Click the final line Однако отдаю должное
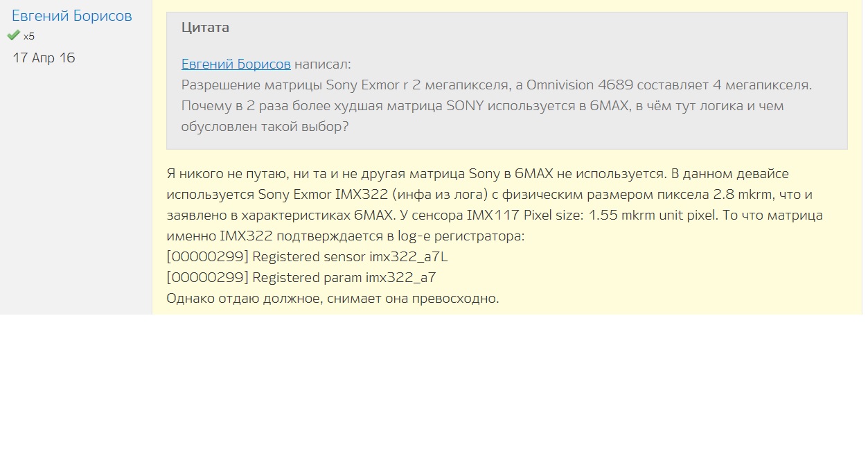 [x=333, y=299]
